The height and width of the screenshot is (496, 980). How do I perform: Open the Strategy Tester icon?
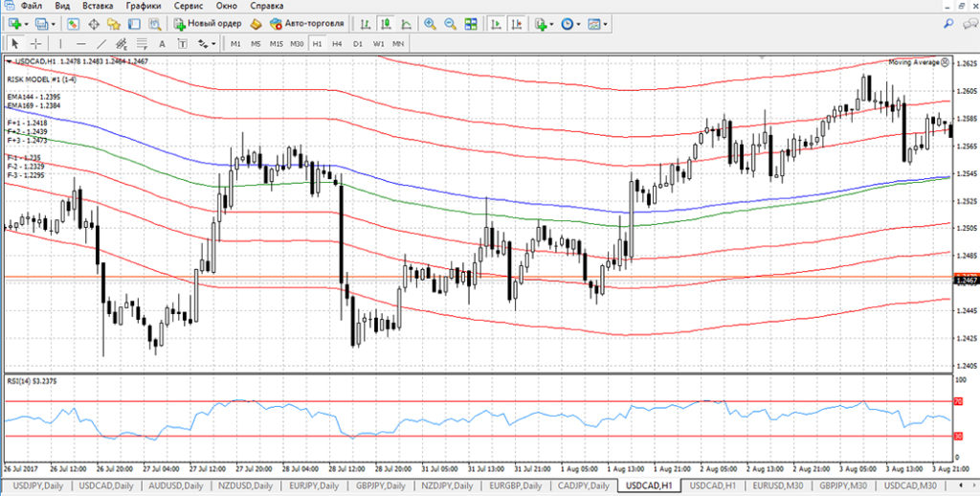(x=154, y=24)
